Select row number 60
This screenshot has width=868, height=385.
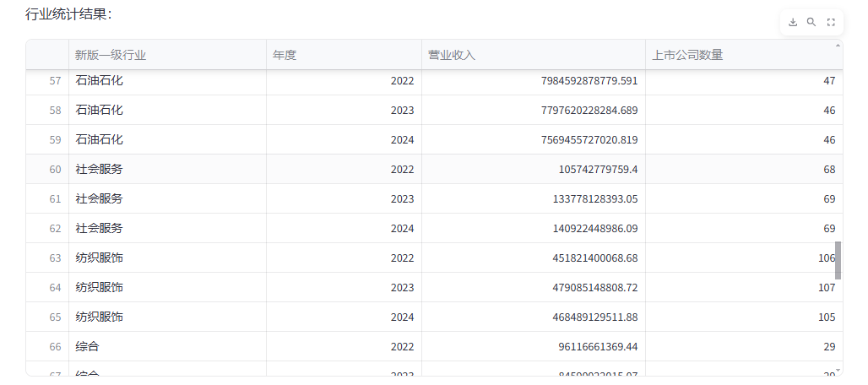(x=47, y=169)
